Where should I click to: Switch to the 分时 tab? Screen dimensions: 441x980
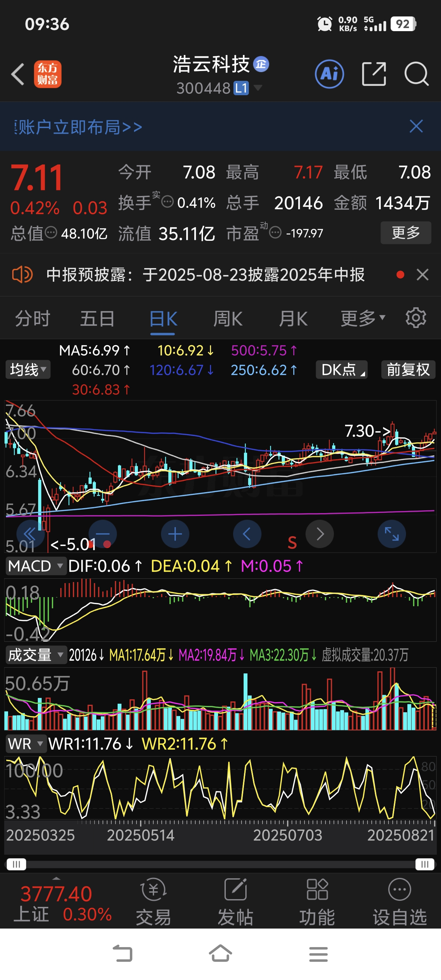click(x=33, y=318)
